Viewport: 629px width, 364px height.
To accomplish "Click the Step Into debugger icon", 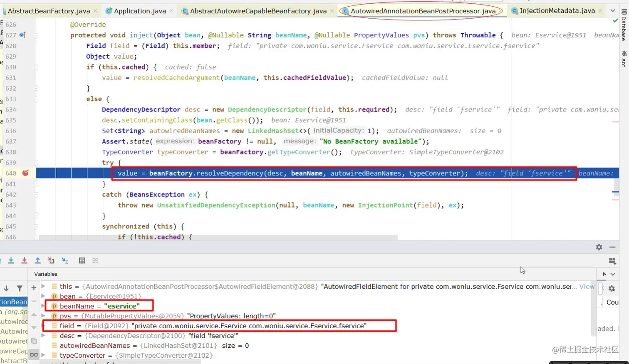I will (x=11, y=260).
